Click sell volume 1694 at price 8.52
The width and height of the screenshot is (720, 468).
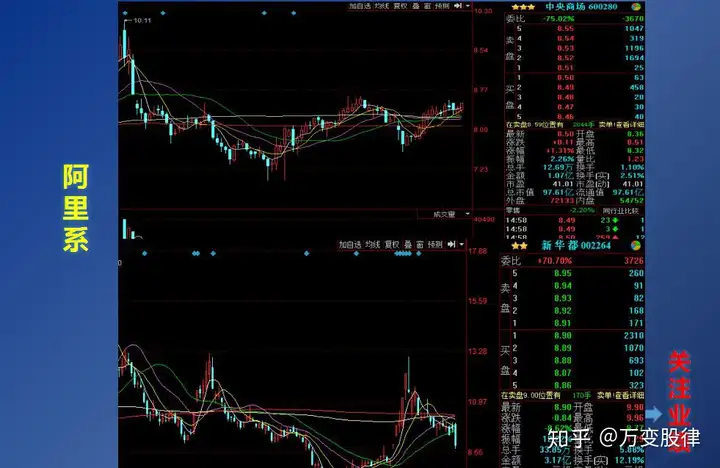click(634, 58)
